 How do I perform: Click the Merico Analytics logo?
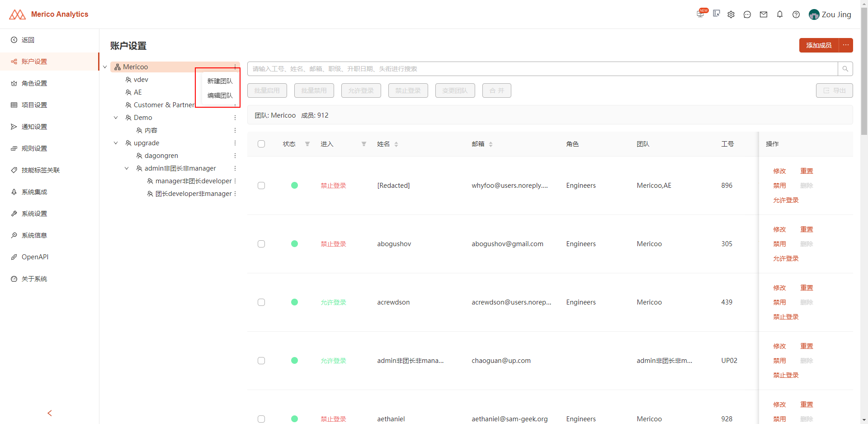pos(49,14)
